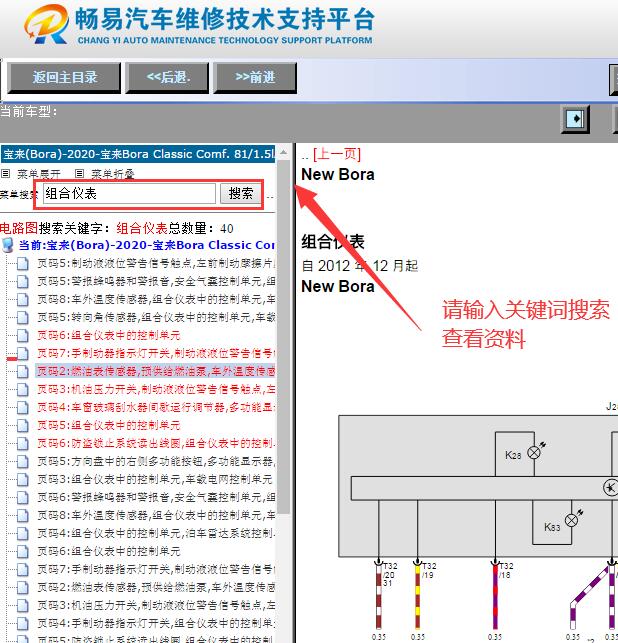618x643 pixels.
Task: Open 页码3:组合仪表中的控制单元,车载电网控制单元
Action: tap(155, 479)
